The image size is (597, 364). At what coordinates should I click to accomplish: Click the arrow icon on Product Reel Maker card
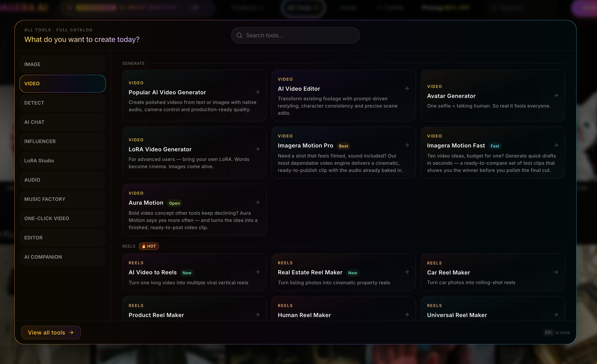pyautogui.click(x=257, y=315)
